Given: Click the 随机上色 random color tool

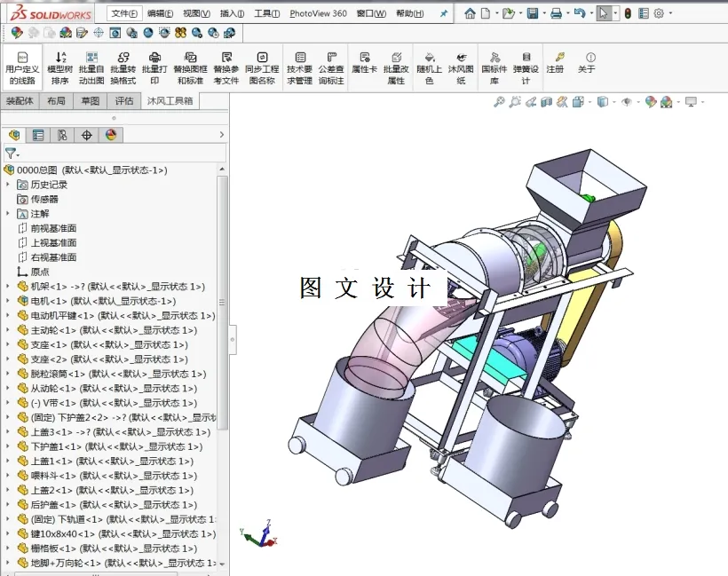Looking at the screenshot, I should tap(429, 67).
